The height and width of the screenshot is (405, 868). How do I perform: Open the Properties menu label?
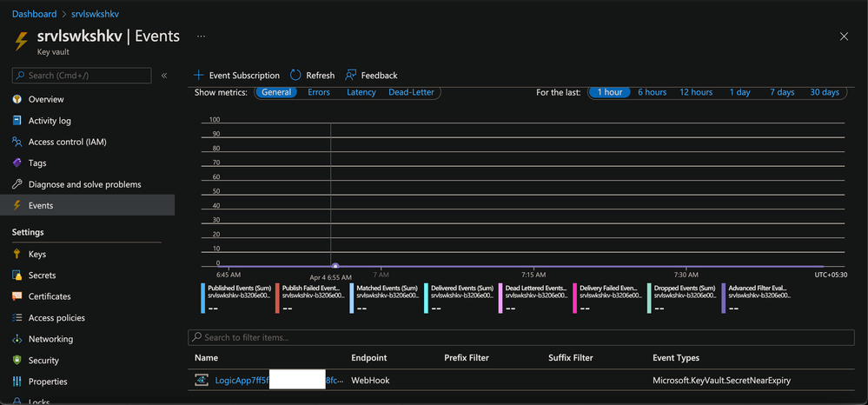click(x=48, y=382)
